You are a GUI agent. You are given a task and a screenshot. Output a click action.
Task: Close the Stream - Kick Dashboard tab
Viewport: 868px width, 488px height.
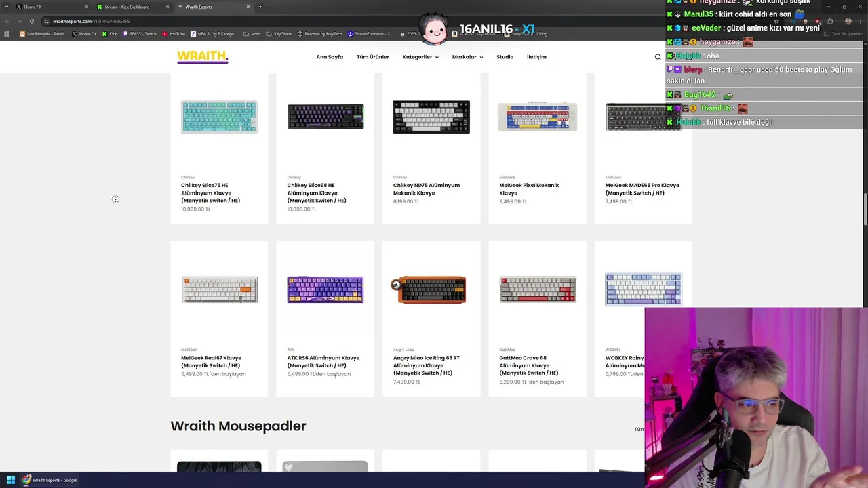[167, 7]
